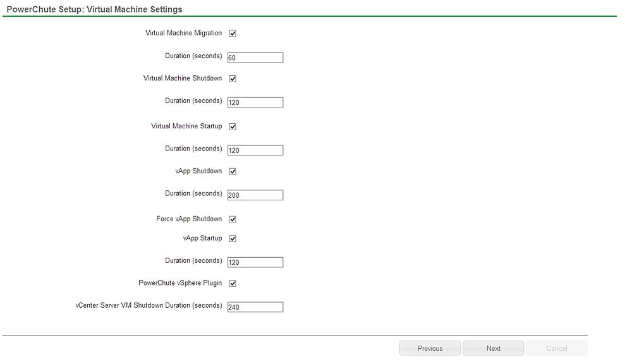Click the VM Migration duration field
This screenshot has height=364, width=632.
(x=255, y=58)
